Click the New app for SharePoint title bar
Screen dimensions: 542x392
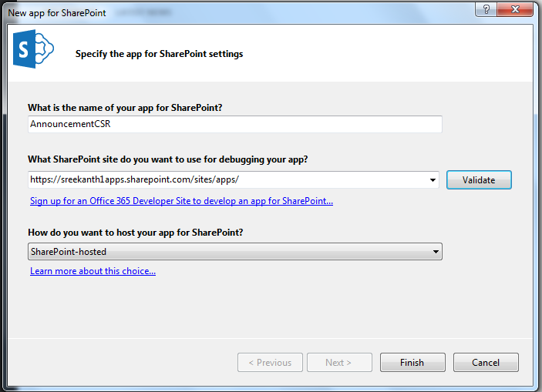point(231,12)
